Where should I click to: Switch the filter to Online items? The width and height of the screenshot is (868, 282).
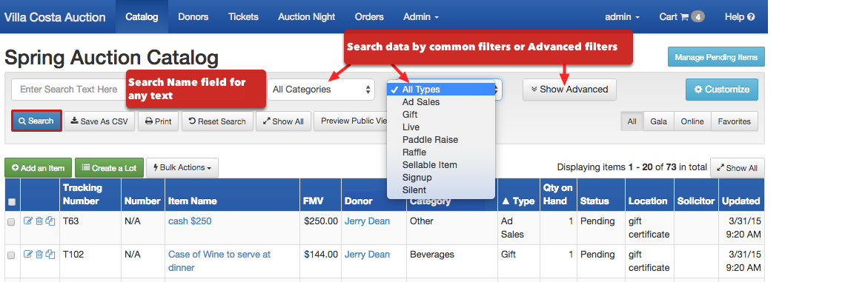[692, 121]
